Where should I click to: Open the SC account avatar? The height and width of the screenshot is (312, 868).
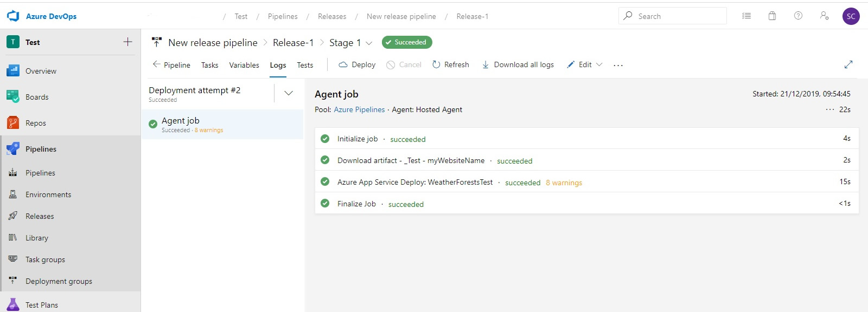851,16
